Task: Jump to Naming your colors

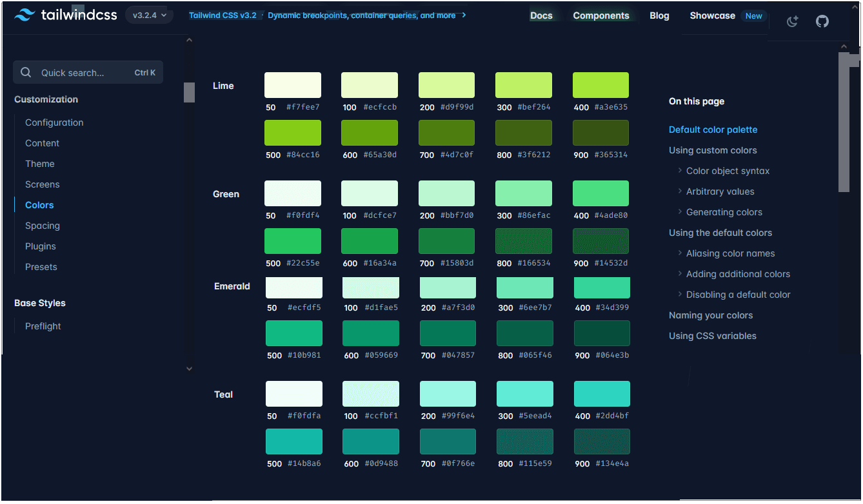Action: 711,315
